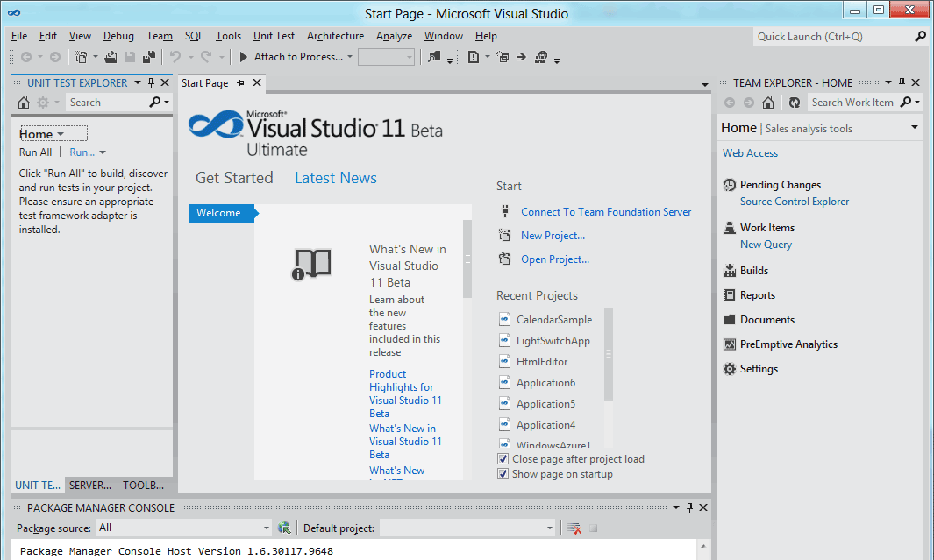The image size is (934, 560).
Task: Open the Package source dropdown
Action: tap(267, 528)
